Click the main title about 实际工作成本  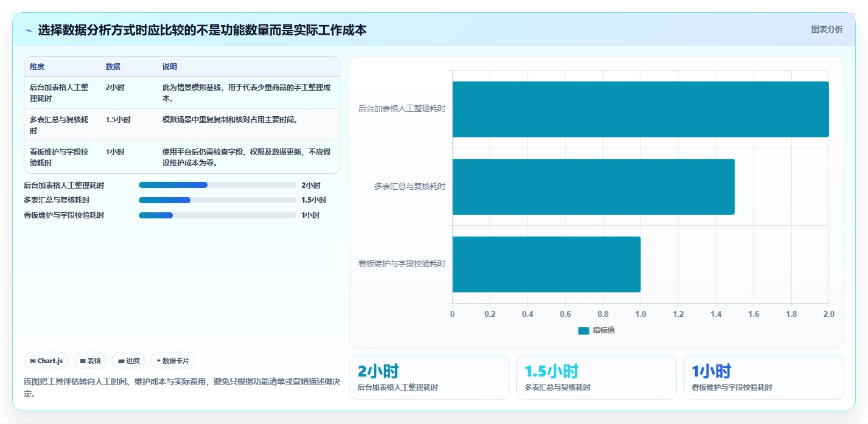(202, 30)
